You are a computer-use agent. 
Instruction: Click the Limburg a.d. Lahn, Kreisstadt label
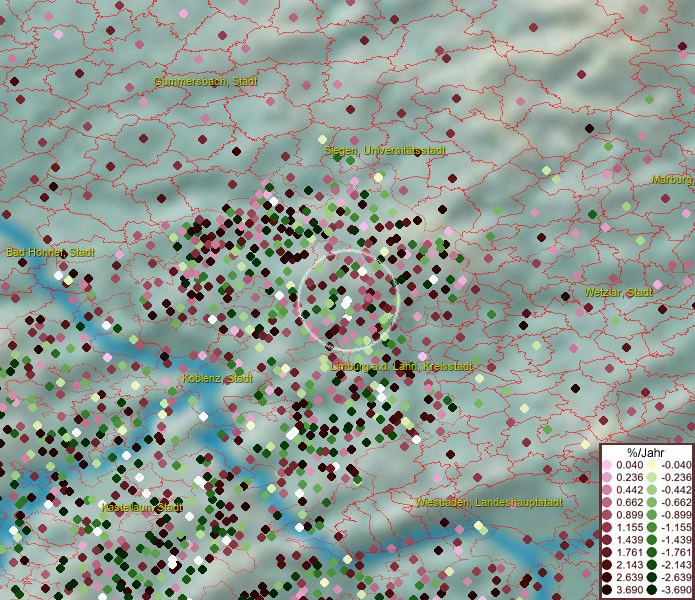point(402,367)
